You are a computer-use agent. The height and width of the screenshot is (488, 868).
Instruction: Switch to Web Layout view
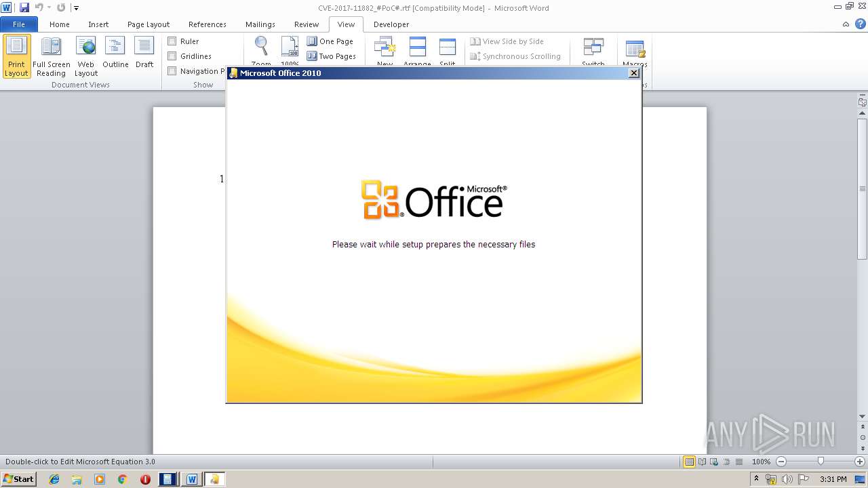coord(86,56)
